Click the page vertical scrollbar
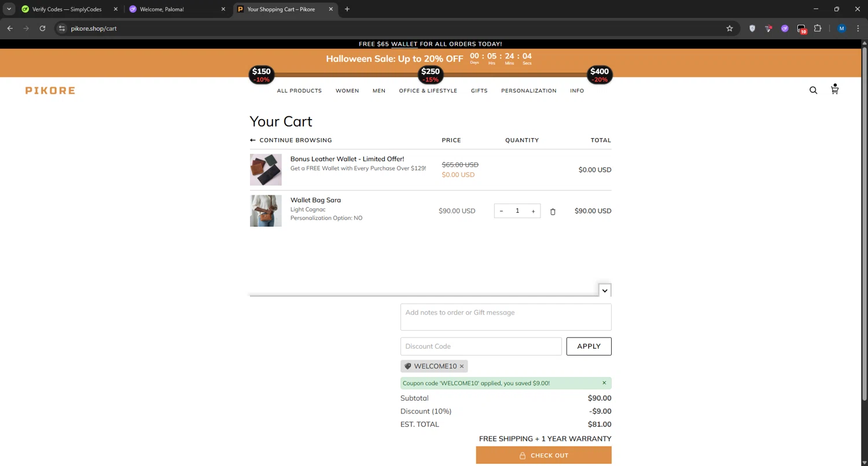 865,223
